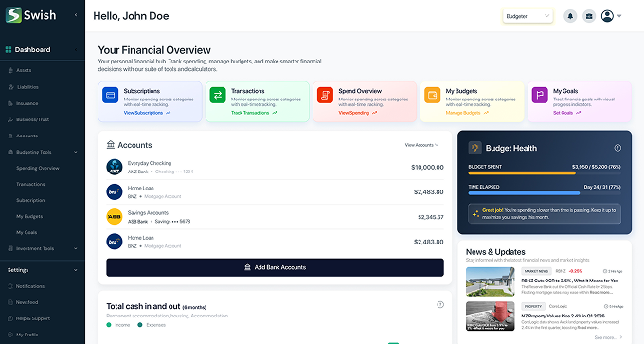
Task: Click the Expenses legend item
Action: [152, 325]
